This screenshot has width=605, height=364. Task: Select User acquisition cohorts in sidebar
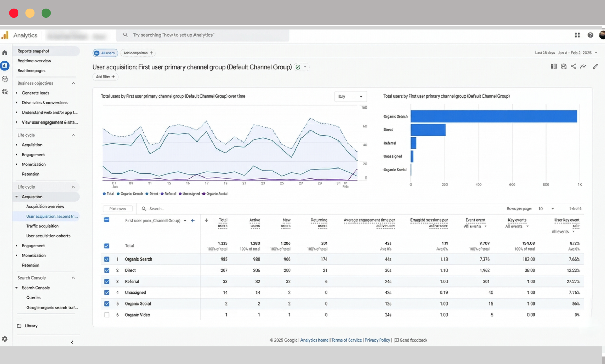pos(48,236)
